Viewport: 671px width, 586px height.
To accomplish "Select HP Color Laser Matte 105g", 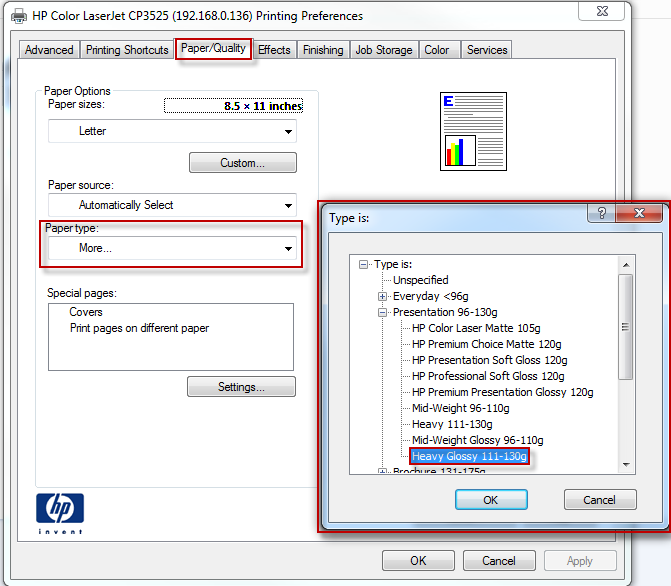I will (x=476, y=328).
